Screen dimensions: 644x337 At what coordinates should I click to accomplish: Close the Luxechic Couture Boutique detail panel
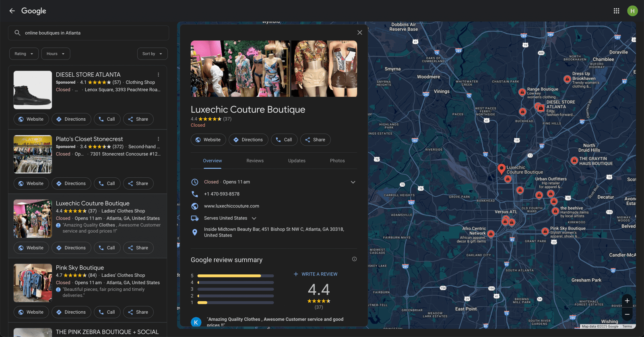click(359, 33)
